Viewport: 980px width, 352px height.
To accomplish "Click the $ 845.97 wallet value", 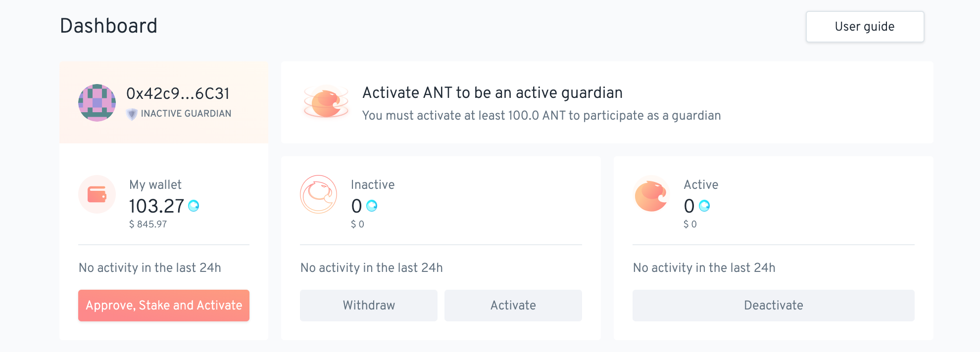I will [148, 224].
